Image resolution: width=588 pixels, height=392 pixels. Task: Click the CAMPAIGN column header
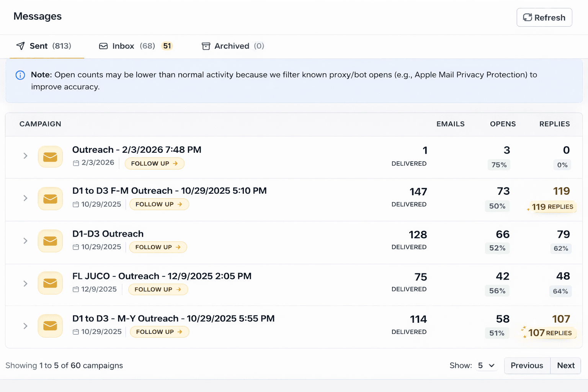coord(40,124)
